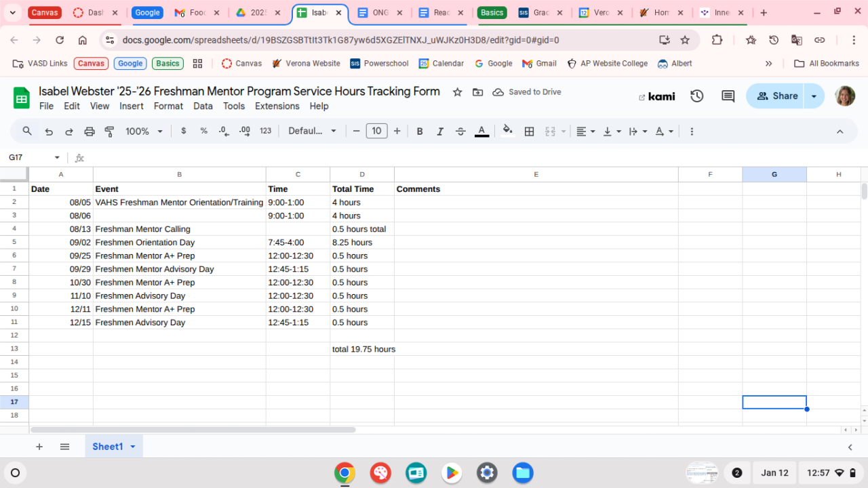Click the undo arrow icon
The height and width of the screenshot is (488, 868).
49,131
